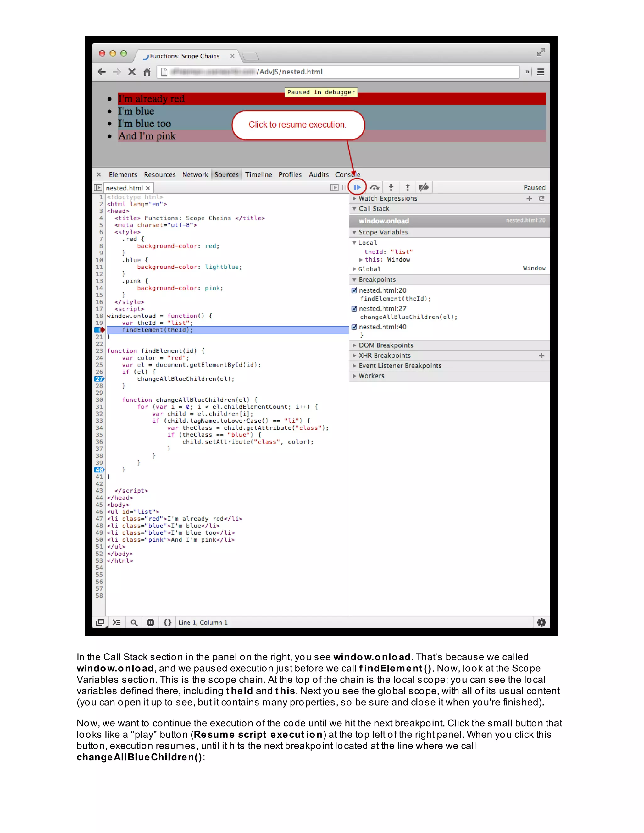Select the window.onload call stack frame

[449, 221]
